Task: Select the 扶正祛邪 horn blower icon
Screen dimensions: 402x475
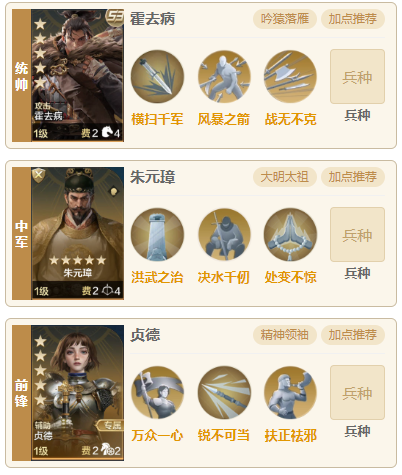Action: [290, 393]
